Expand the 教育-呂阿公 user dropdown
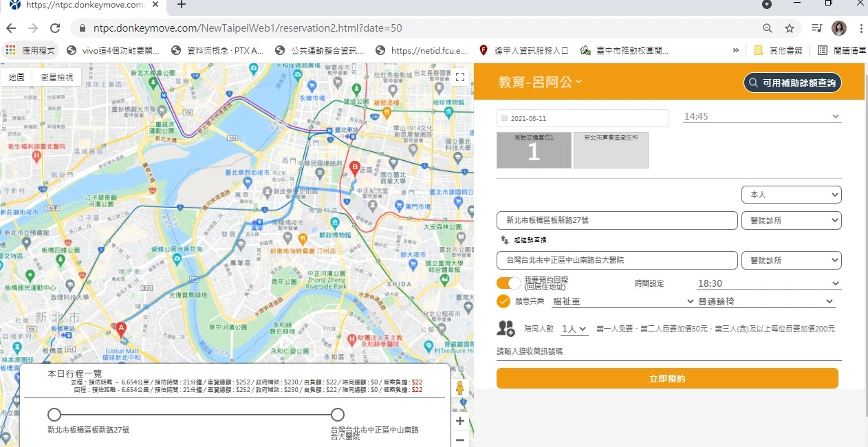The height and width of the screenshot is (447, 868). pyautogui.click(x=541, y=82)
